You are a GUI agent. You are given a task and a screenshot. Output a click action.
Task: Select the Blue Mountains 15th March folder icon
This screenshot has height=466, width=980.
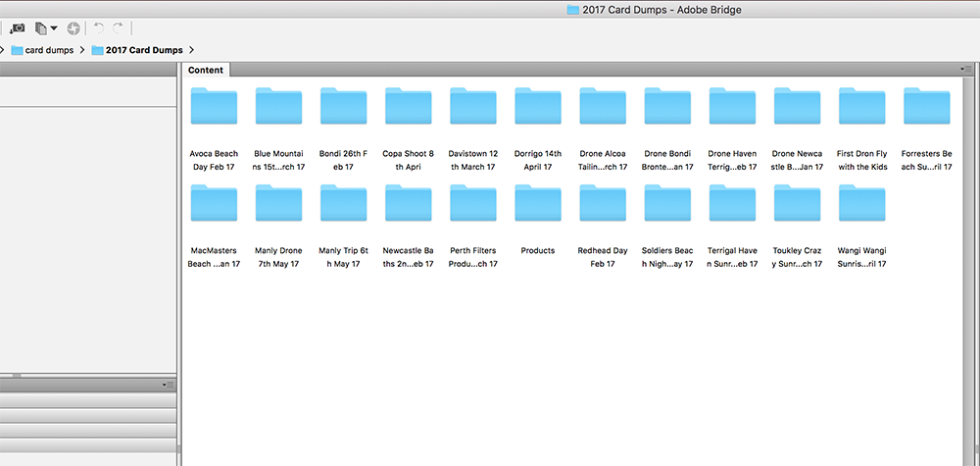click(278, 106)
